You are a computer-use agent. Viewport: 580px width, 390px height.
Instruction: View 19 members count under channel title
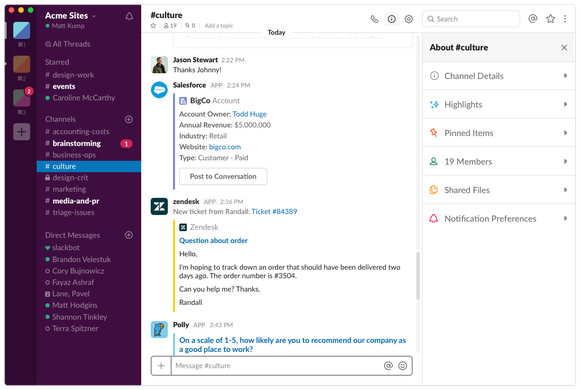[170, 26]
